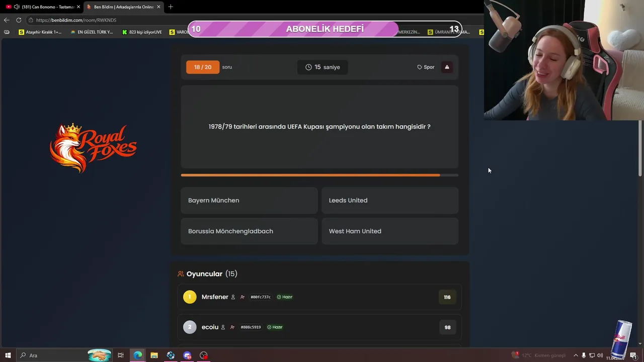Choose Borussia Mönchengladbach answer
Viewport: 644px width, 362px height.
[x=249, y=231]
